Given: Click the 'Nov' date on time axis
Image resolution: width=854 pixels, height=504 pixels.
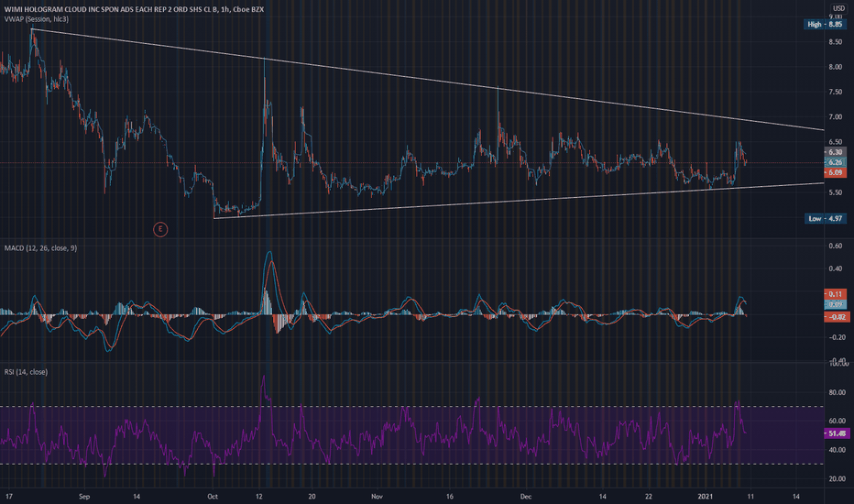Looking at the screenshot, I should pyautogui.click(x=377, y=497).
